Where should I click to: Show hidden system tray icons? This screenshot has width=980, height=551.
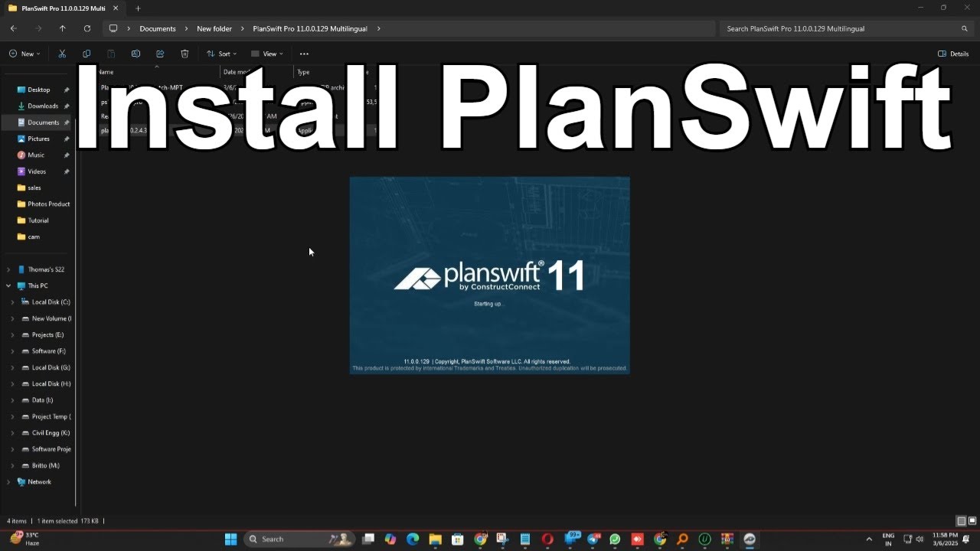[x=868, y=539]
